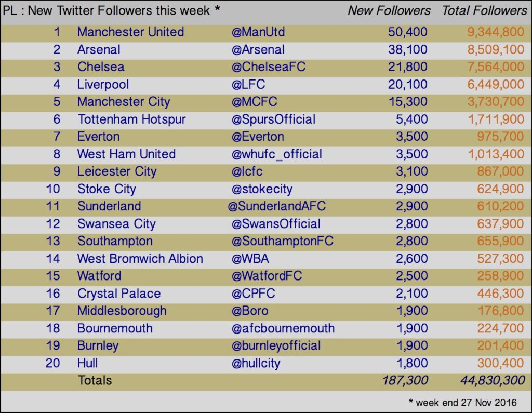This screenshot has width=532, height=413.
Task: Select the @WatfordFC handle
Action: 267,276
